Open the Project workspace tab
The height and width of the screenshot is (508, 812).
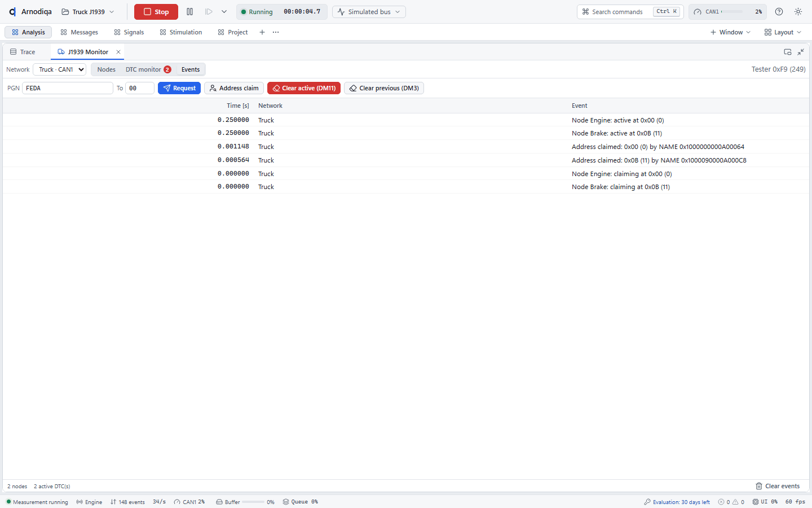[x=232, y=32]
